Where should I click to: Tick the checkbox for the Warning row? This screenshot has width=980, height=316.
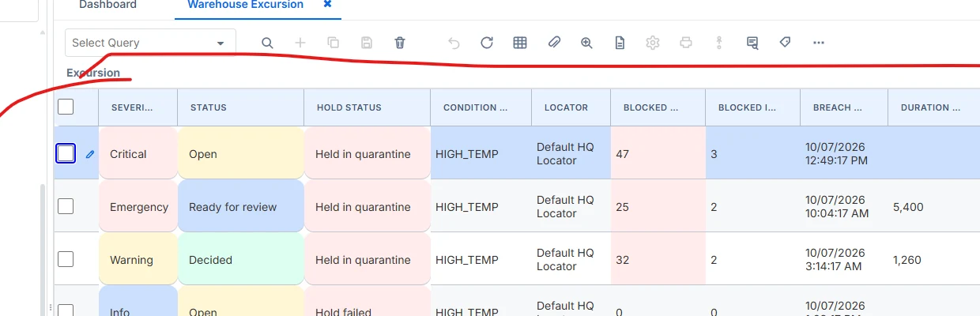[66, 259]
